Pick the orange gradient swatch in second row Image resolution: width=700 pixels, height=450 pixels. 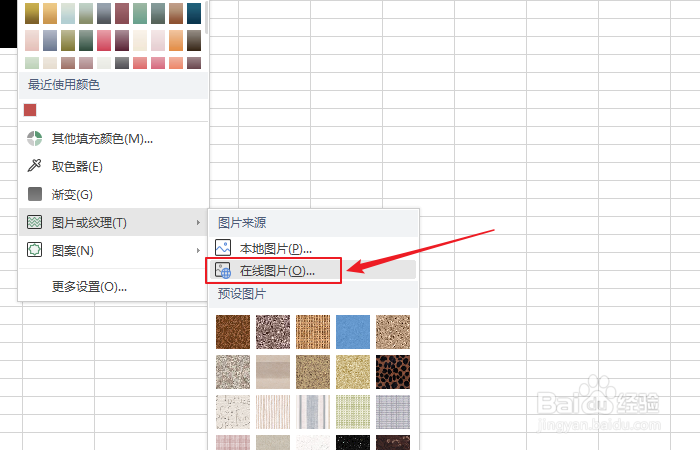[176, 41]
